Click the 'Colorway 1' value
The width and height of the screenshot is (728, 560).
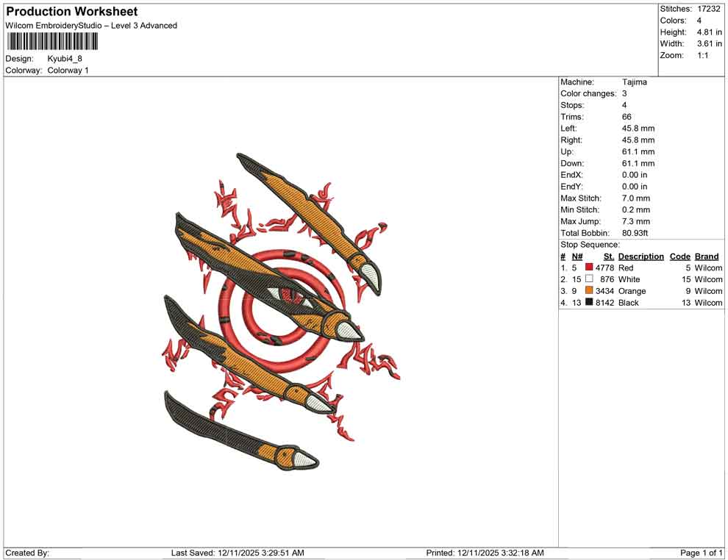68,70
